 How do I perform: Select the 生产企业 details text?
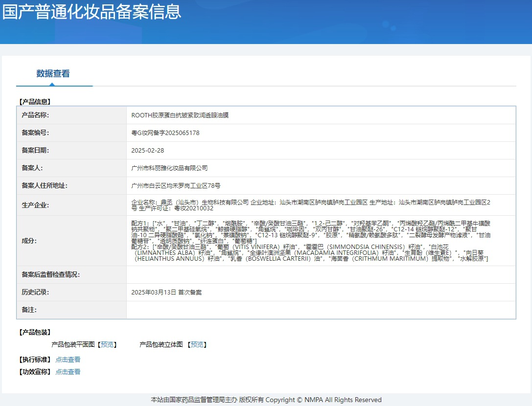(x=311, y=205)
